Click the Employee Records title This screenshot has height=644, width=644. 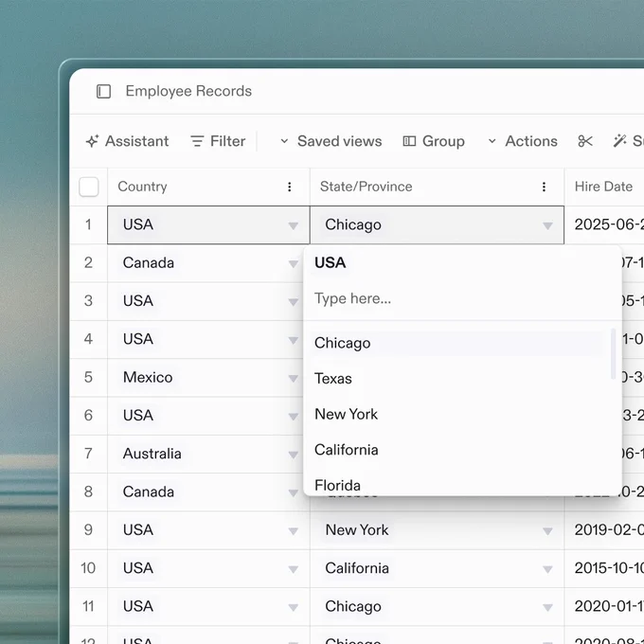pyautogui.click(x=188, y=91)
